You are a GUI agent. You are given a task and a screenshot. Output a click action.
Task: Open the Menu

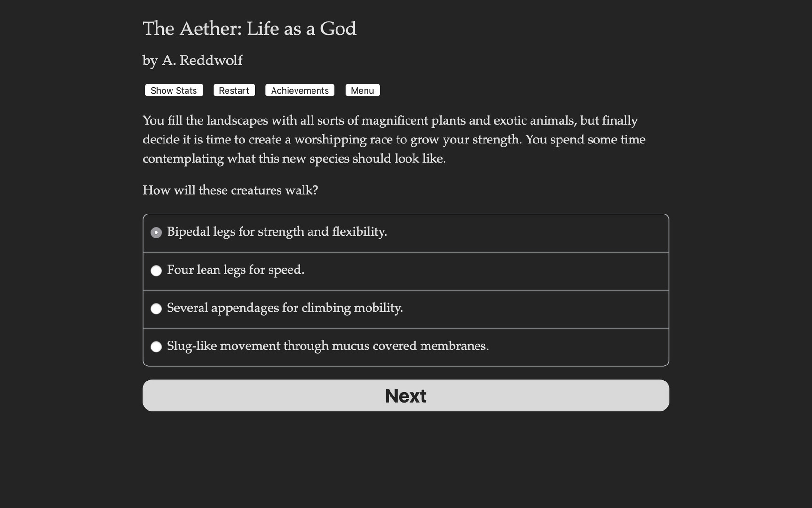362,90
